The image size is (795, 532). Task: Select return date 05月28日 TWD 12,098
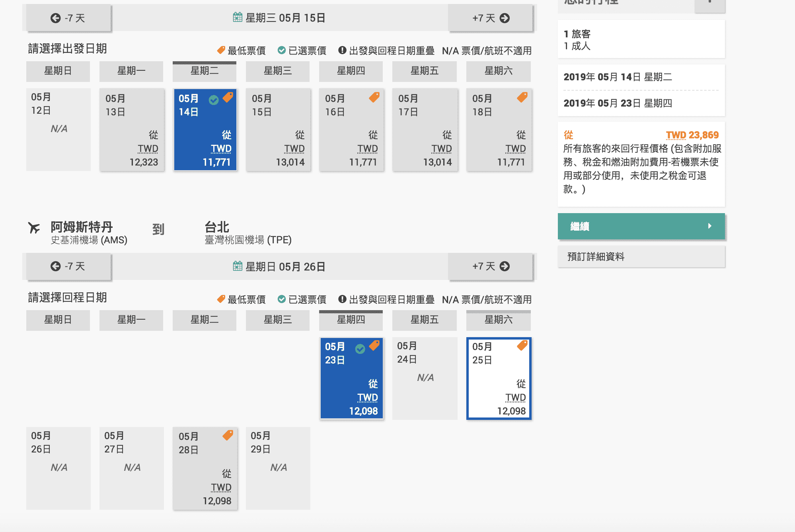tap(205, 468)
